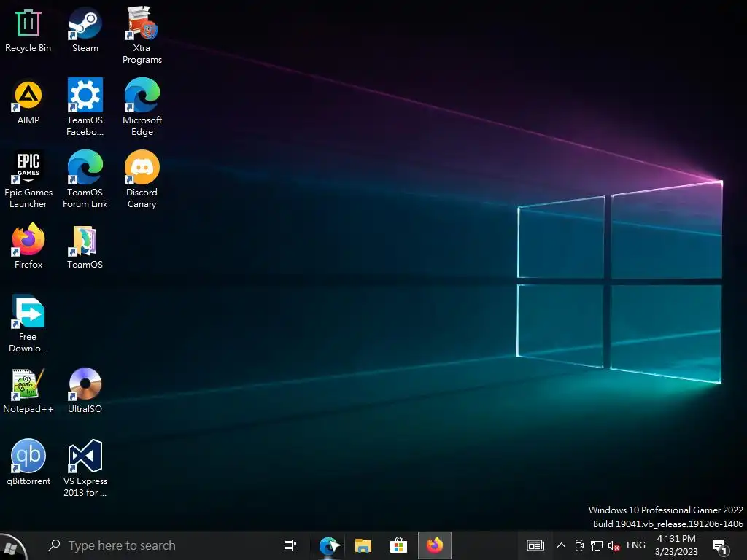Select the VS Express 2013 shortcut
Screen dimensions: 747x560
(x=85, y=469)
